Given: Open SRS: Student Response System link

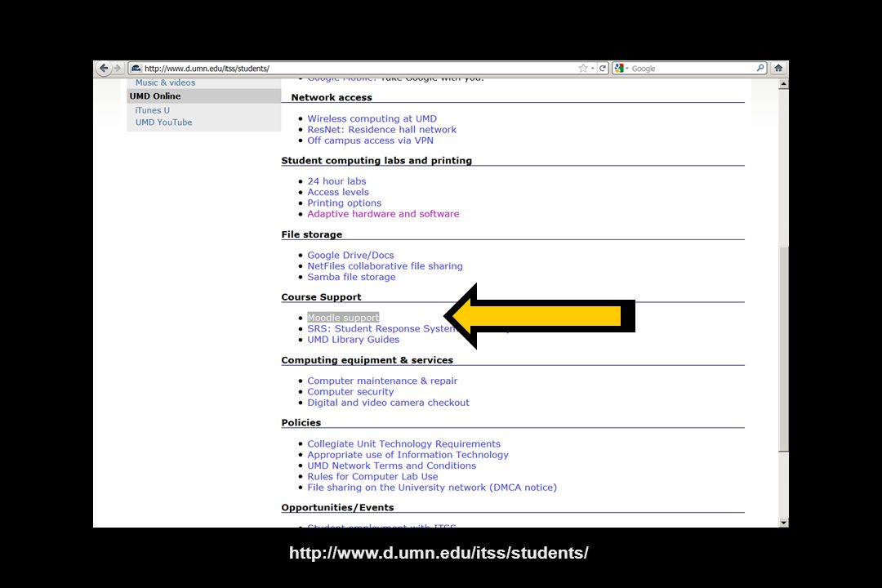Looking at the screenshot, I should click(381, 328).
